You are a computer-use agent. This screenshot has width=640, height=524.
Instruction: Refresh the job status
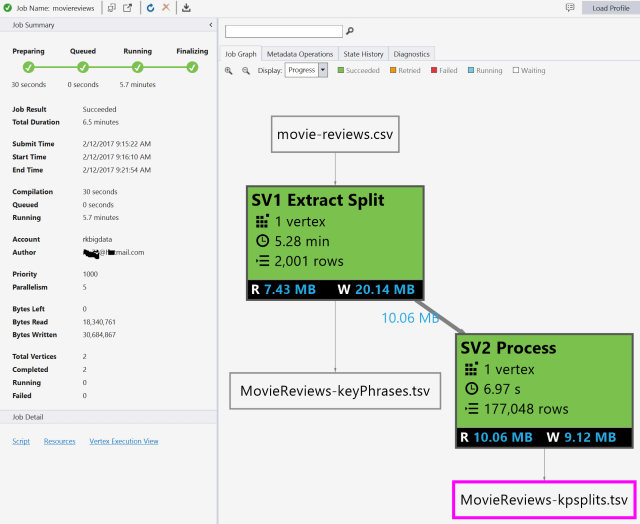(150, 8)
